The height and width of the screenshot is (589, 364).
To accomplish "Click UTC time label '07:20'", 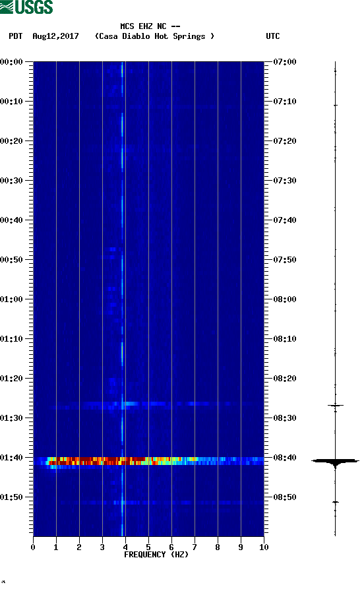I will click(x=285, y=141).
